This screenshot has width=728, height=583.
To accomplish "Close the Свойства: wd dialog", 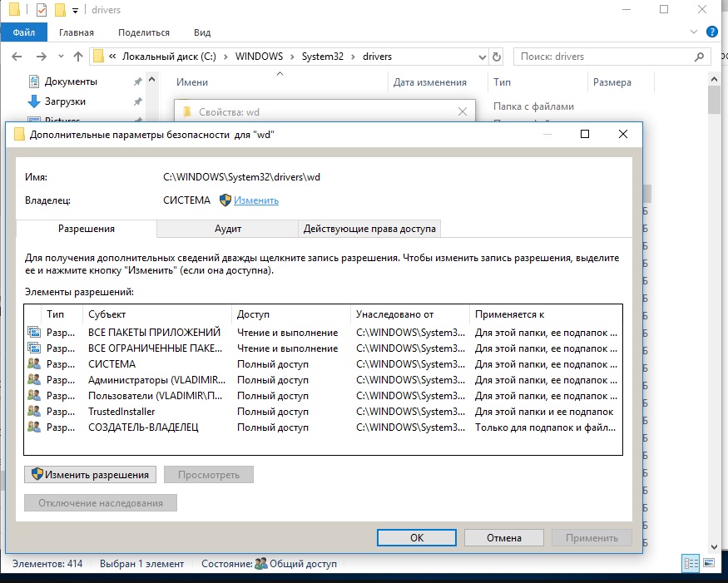I will (463, 111).
